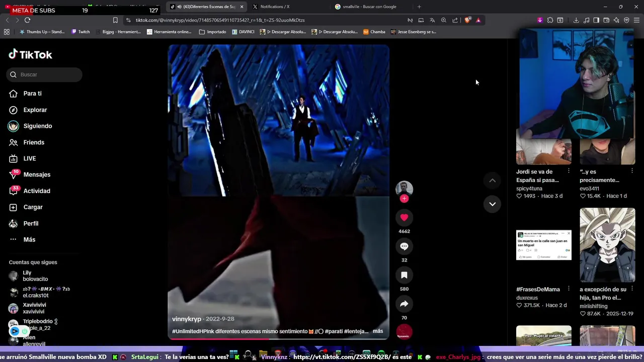Go to previous video with up chevron
This screenshot has height=362, width=644.
click(493, 180)
